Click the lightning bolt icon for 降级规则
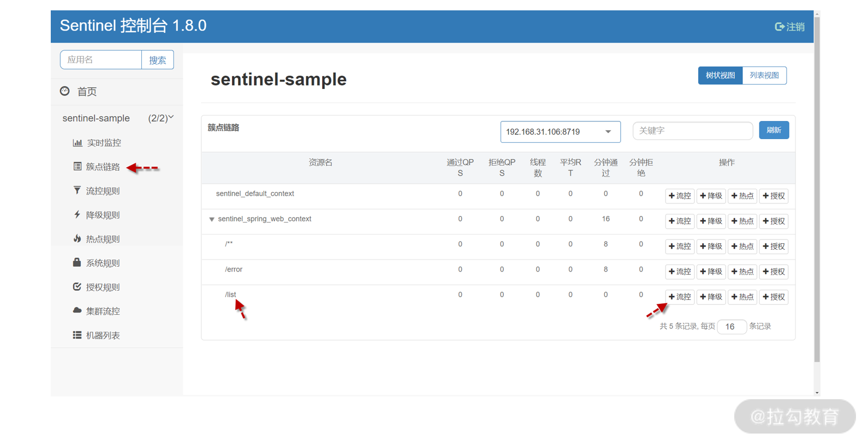This screenshot has height=445, width=868. (x=77, y=214)
